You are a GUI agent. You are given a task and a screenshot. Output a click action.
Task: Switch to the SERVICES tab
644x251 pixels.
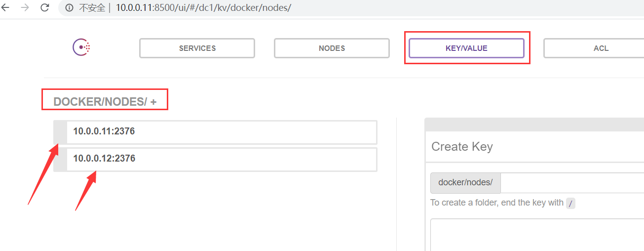tap(197, 48)
